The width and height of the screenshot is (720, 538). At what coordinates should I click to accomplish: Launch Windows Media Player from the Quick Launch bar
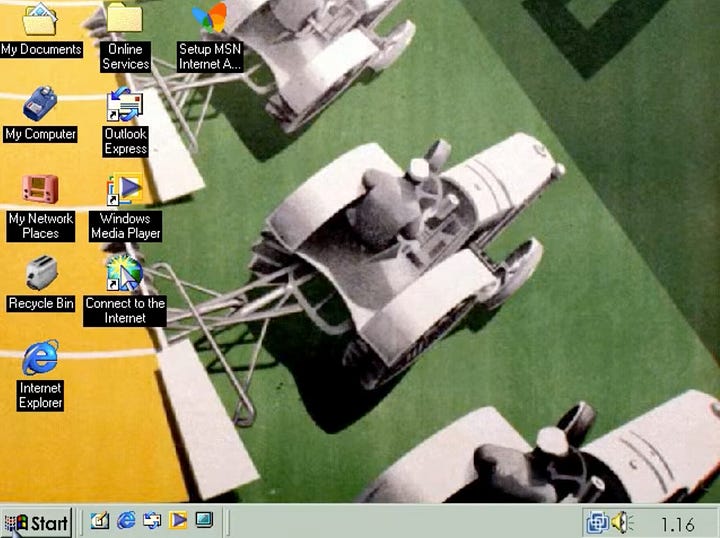coord(178,521)
